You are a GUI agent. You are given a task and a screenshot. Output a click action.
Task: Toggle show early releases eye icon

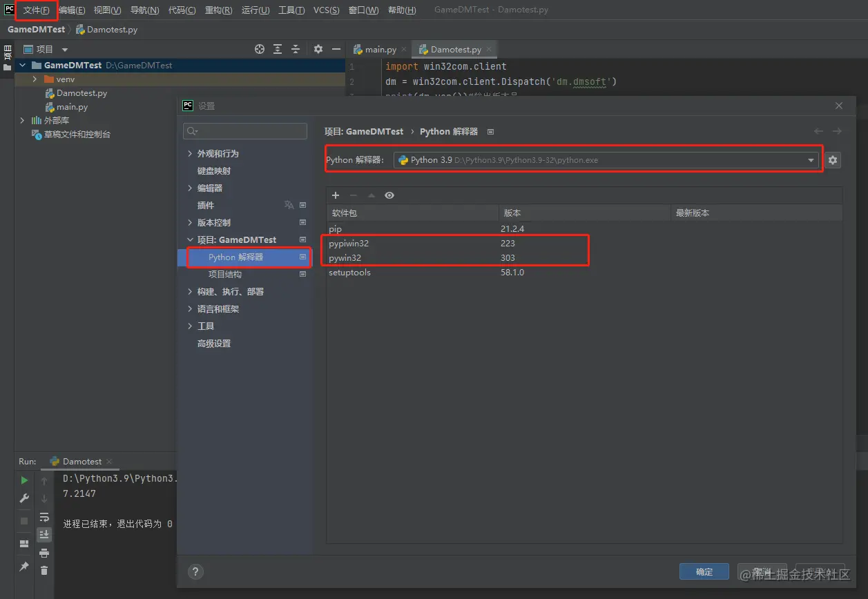(x=389, y=195)
